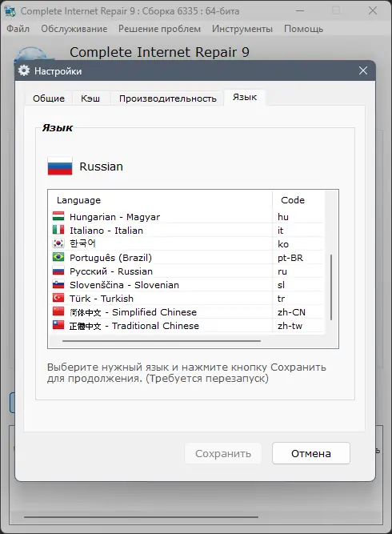Click the horizontal scrollbar of language list

click(x=162, y=340)
